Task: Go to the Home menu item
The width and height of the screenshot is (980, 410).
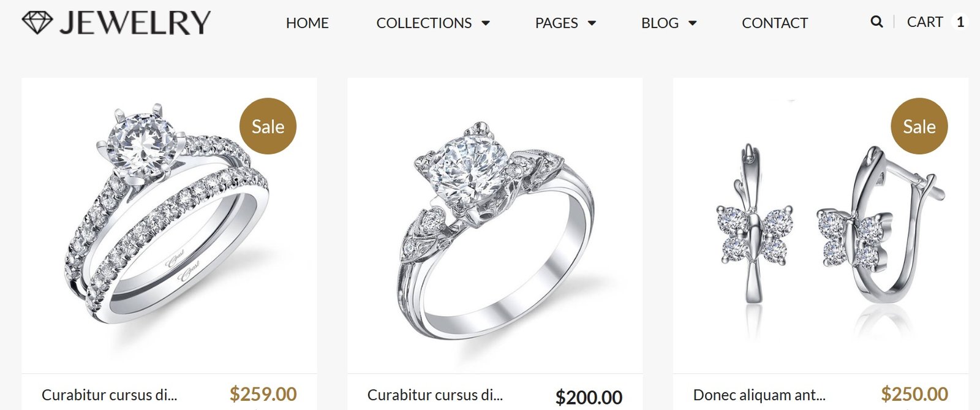Action: pos(307,23)
